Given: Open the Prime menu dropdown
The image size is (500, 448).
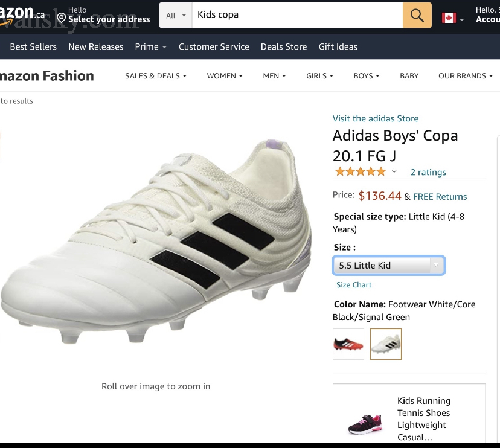Looking at the screenshot, I should coord(150,46).
